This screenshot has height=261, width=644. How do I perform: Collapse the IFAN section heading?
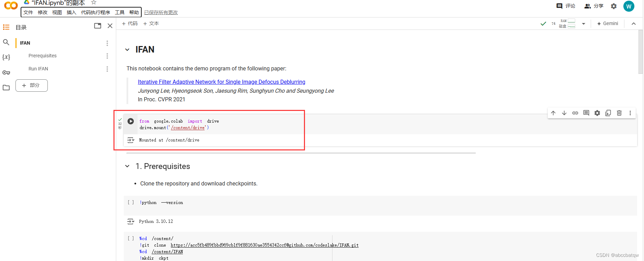click(x=127, y=50)
